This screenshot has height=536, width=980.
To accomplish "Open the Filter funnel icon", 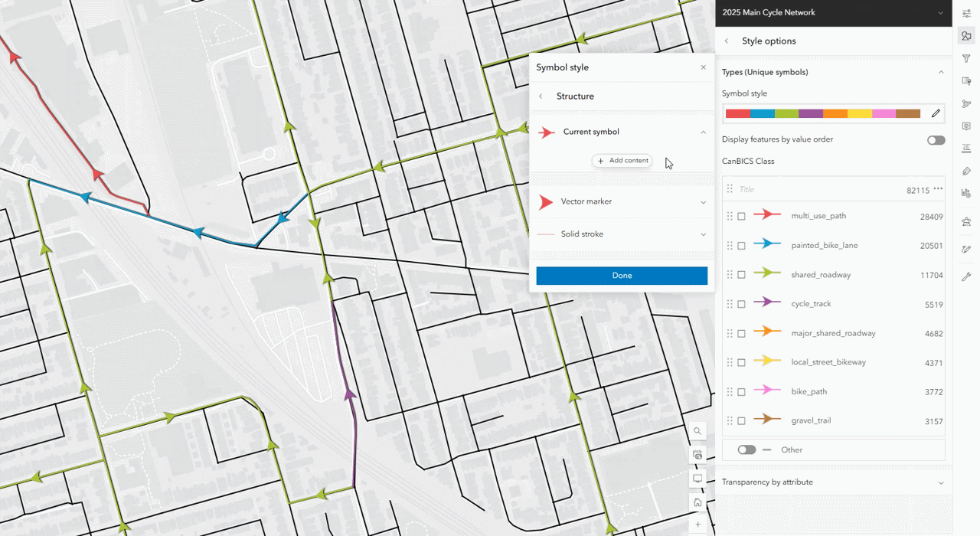I will (966, 58).
